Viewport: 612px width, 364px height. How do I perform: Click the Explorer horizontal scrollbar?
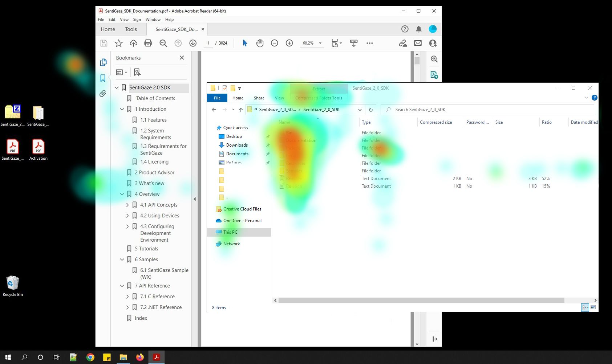421,300
